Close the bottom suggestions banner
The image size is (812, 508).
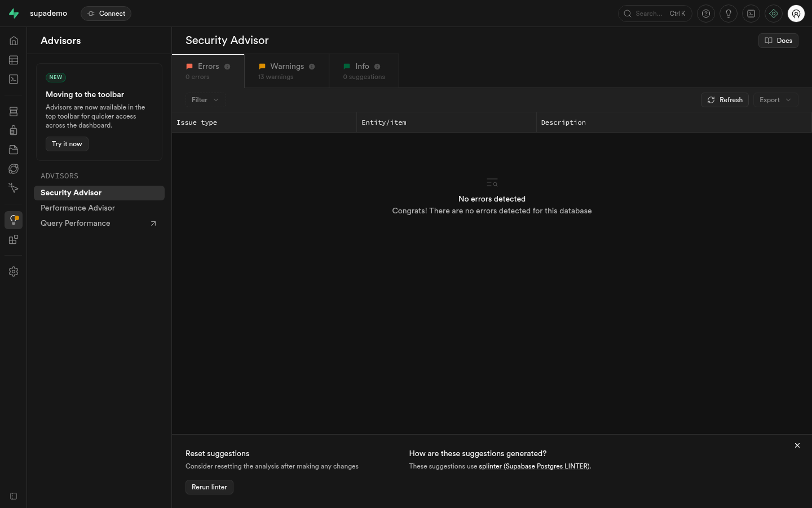797,445
